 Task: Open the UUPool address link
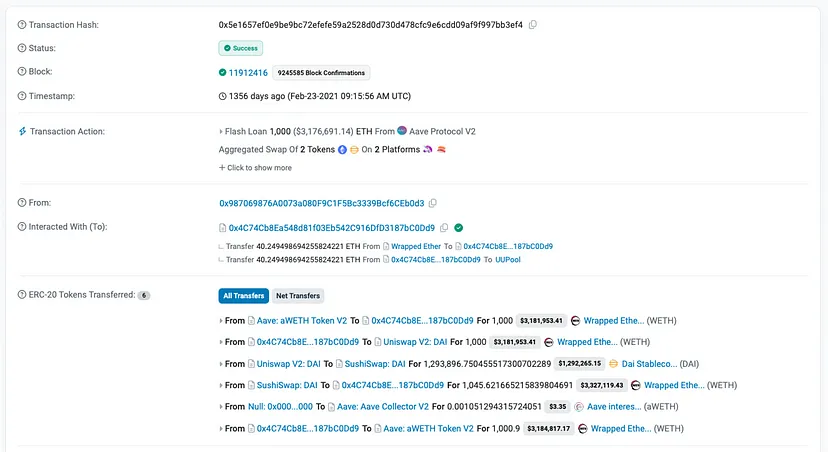508,259
